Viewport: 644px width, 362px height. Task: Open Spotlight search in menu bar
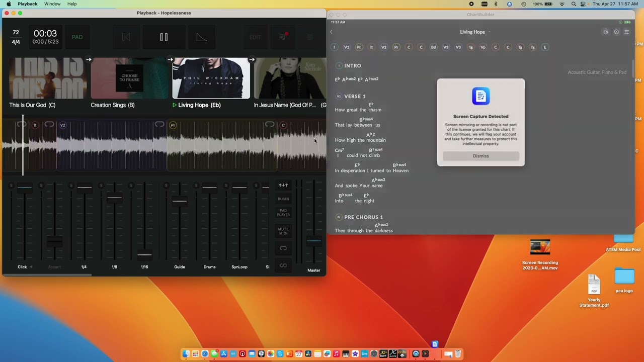[574, 4]
